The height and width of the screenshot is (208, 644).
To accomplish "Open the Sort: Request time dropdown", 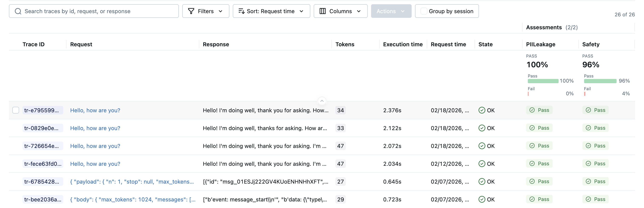I will [271, 11].
